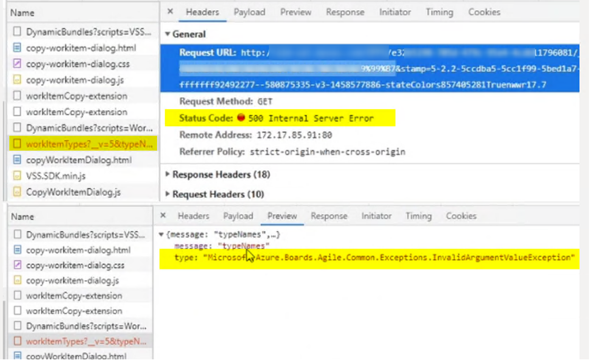Click the workItemCopy-extension request icon
This screenshot has width=592, height=364.
[x=17, y=96]
